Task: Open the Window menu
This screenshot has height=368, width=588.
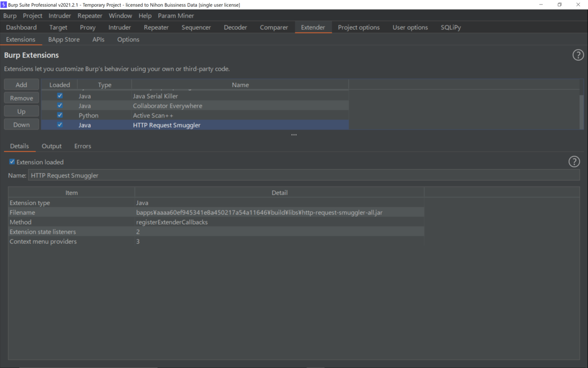Action: 120,16
